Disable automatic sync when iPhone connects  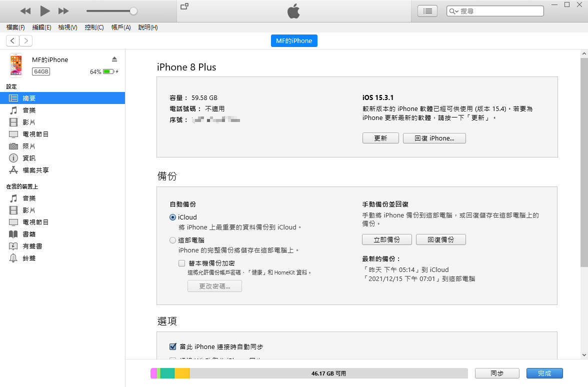point(172,346)
